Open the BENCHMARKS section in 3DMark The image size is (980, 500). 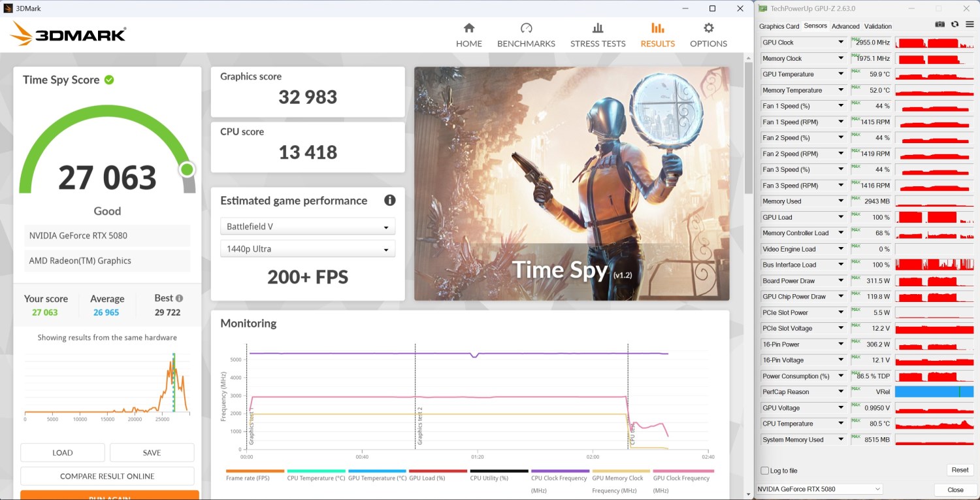[526, 35]
